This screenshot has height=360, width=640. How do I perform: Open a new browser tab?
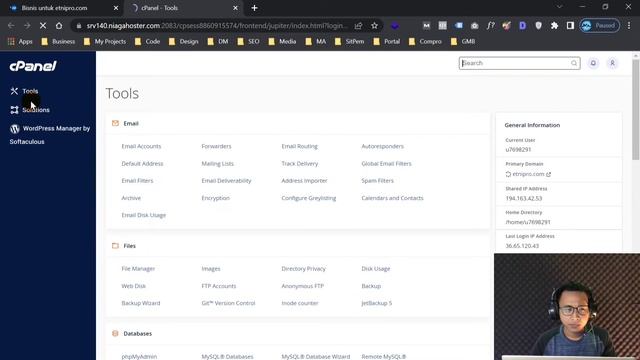[x=254, y=8]
